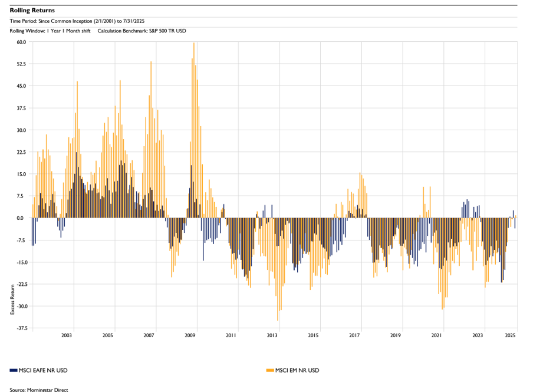
Task: Select the 2013 x-axis year label
Action: [272, 335]
